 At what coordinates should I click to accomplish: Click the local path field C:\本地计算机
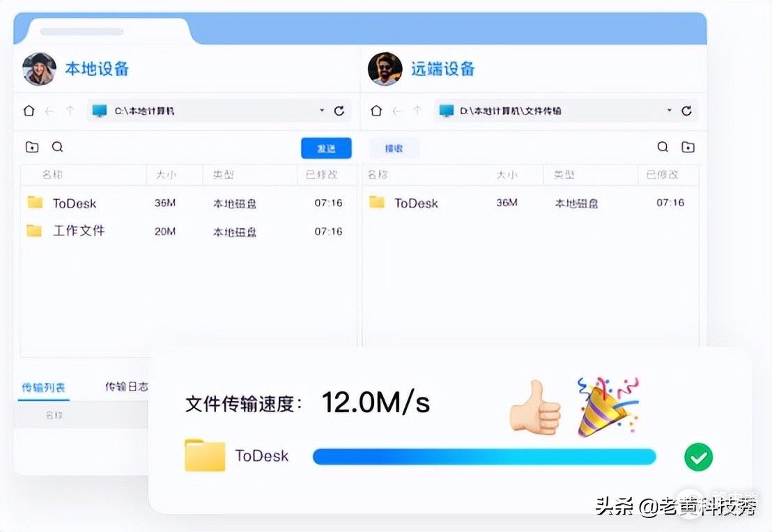pyautogui.click(x=219, y=111)
